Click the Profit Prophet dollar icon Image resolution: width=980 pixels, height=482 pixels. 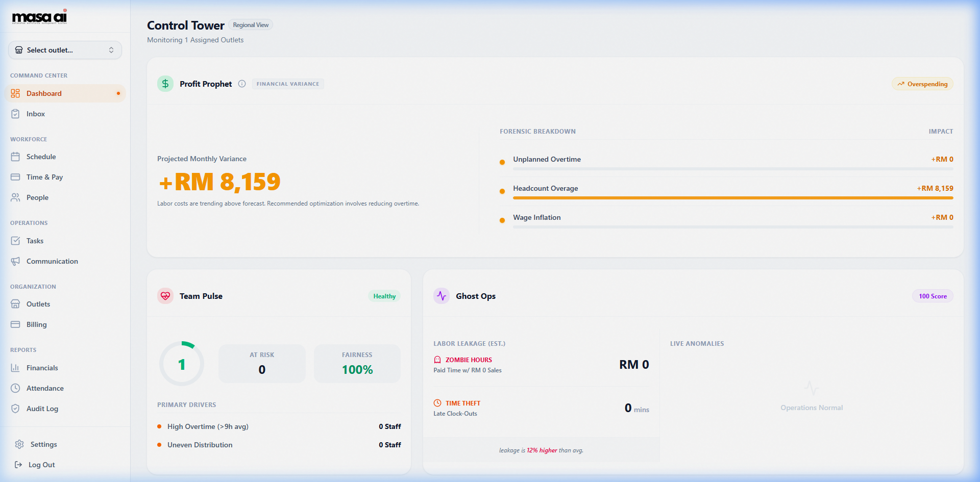pyautogui.click(x=165, y=84)
